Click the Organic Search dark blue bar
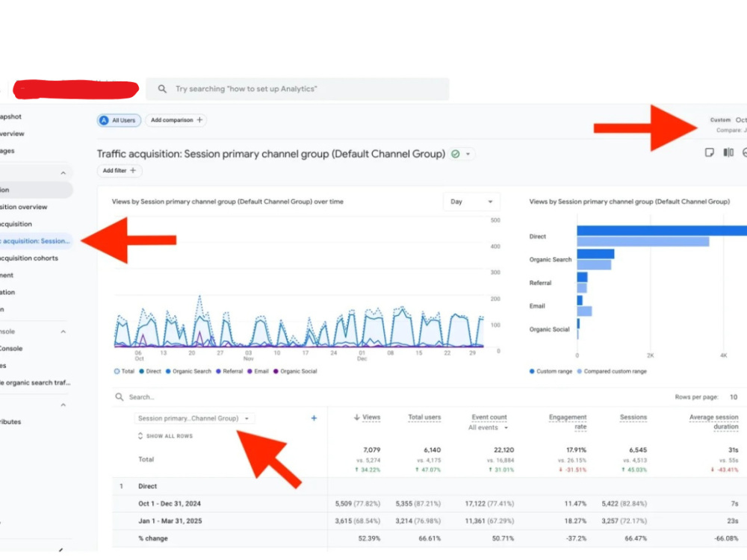Image resolution: width=747 pixels, height=560 pixels. (595, 254)
